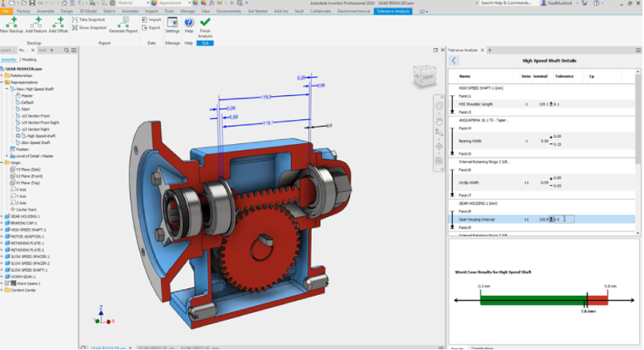Viewport: 644px width, 350px height.
Task: Click the FRONT face of the ViewCube
Action: (427, 77)
